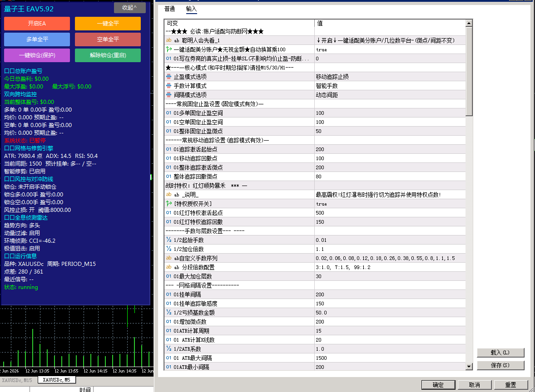Click integer icon of 01整体追踪激活微点

coord(168,167)
